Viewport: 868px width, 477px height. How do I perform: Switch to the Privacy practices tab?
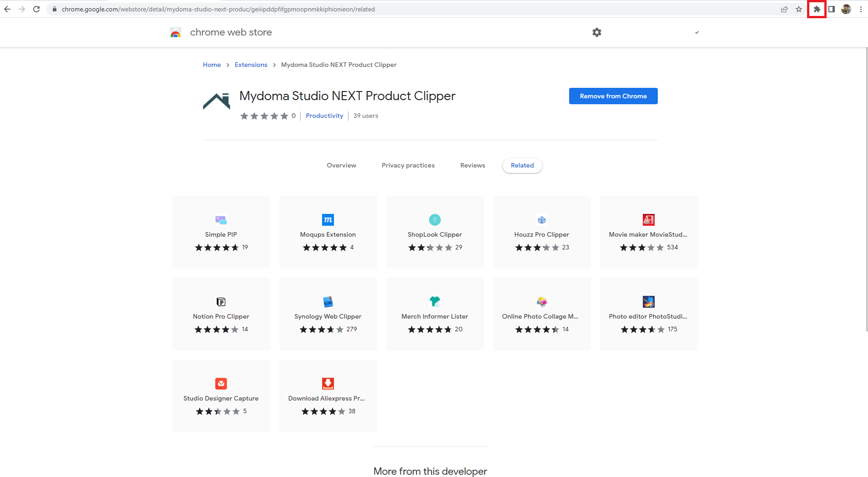pyautogui.click(x=408, y=165)
